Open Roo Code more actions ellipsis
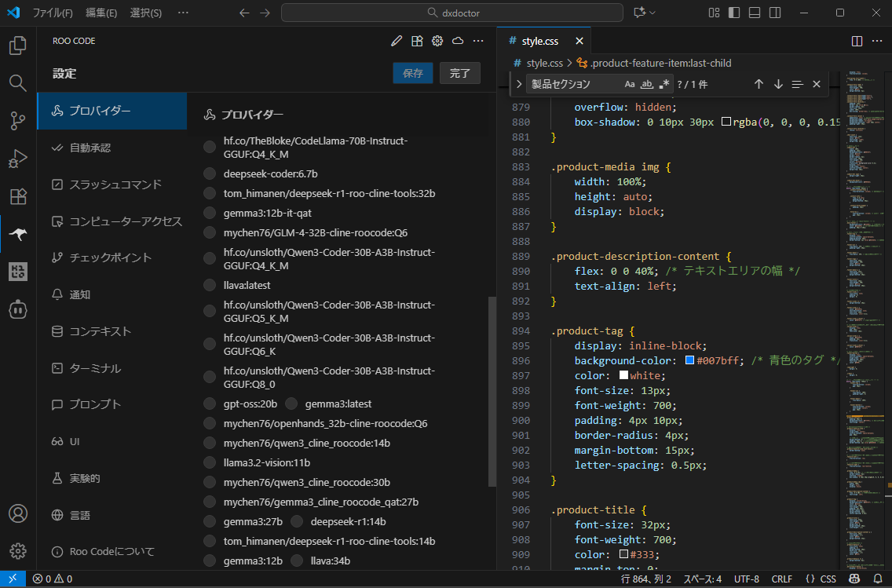 (478, 41)
